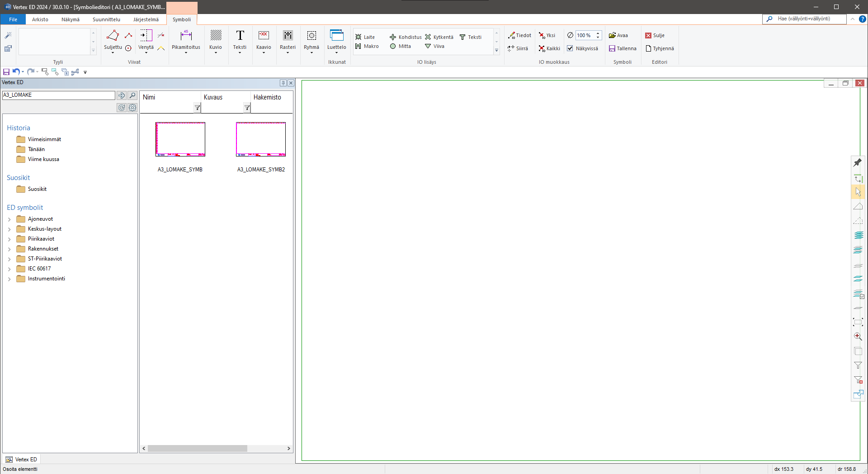Select the Kuvio hatch pattern tool
This screenshot has height=474, width=868.
pyautogui.click(x=216, y=36)
